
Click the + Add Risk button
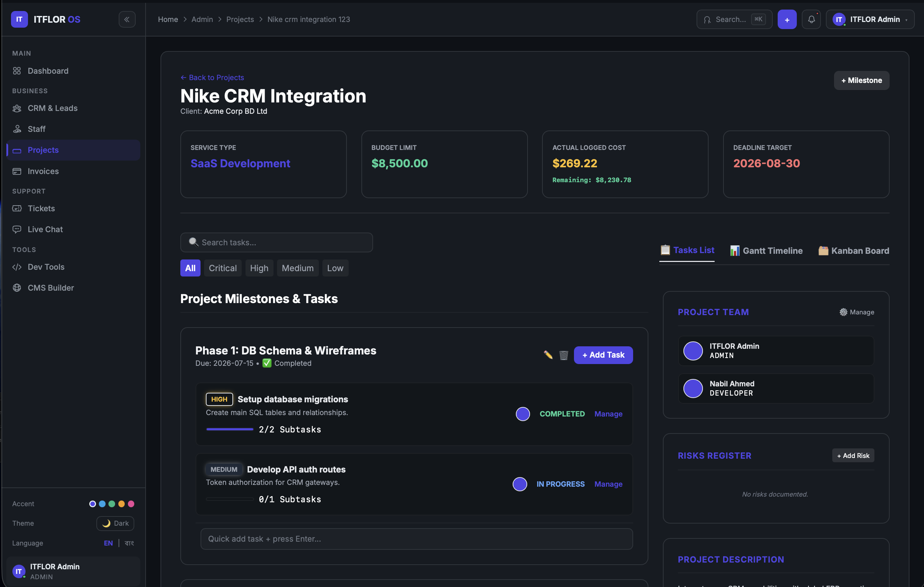[x=853, y=455]
